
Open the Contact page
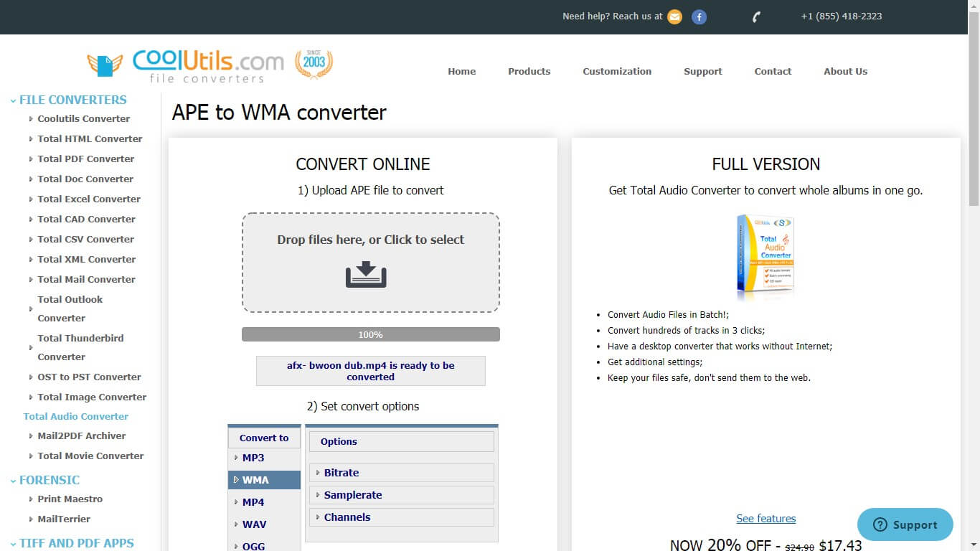[x=773, y=71]
